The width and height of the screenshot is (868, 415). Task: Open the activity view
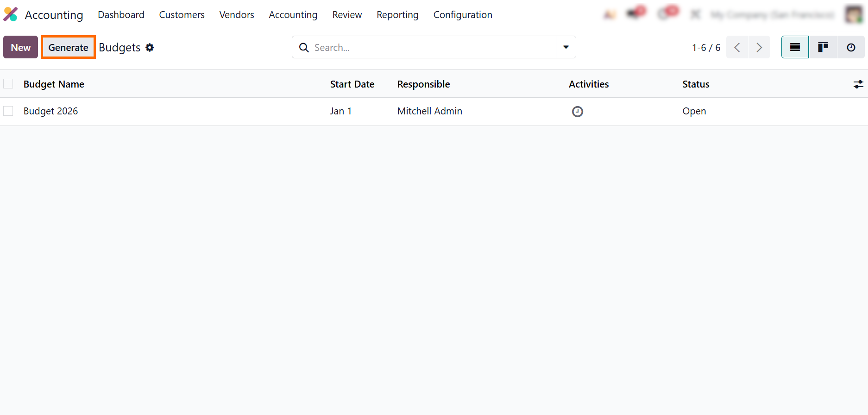click(x=851, y=47)
